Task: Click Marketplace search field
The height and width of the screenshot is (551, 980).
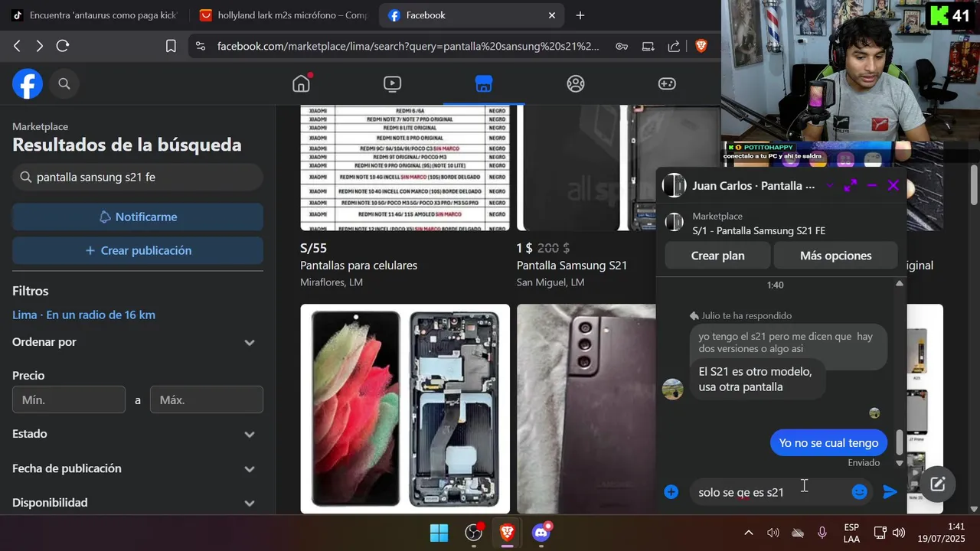Action: pos(138,177)
